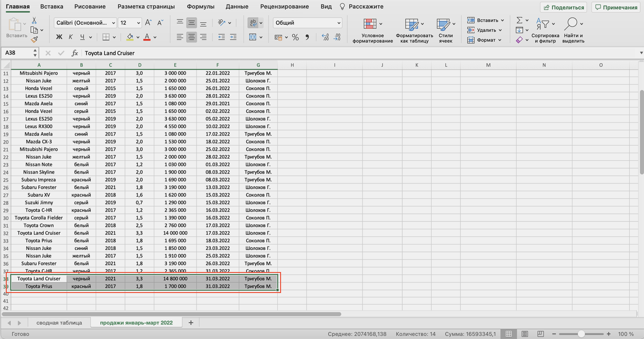Click the Borders icon
Image resolution: width=644 pixels, height=339 pixels.
click(106, 37)
